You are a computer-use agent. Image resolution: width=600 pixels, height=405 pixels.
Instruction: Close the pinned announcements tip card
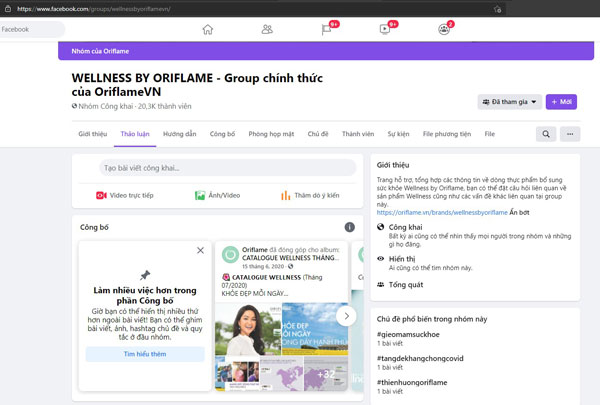pos(200,250)
